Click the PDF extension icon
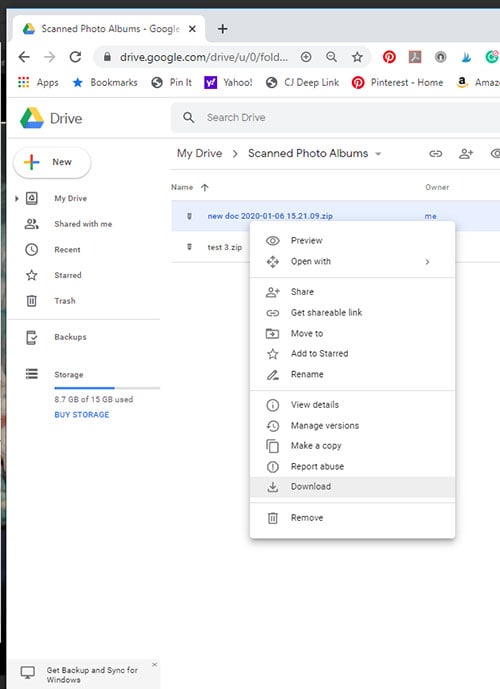 [x=415, y=57]
